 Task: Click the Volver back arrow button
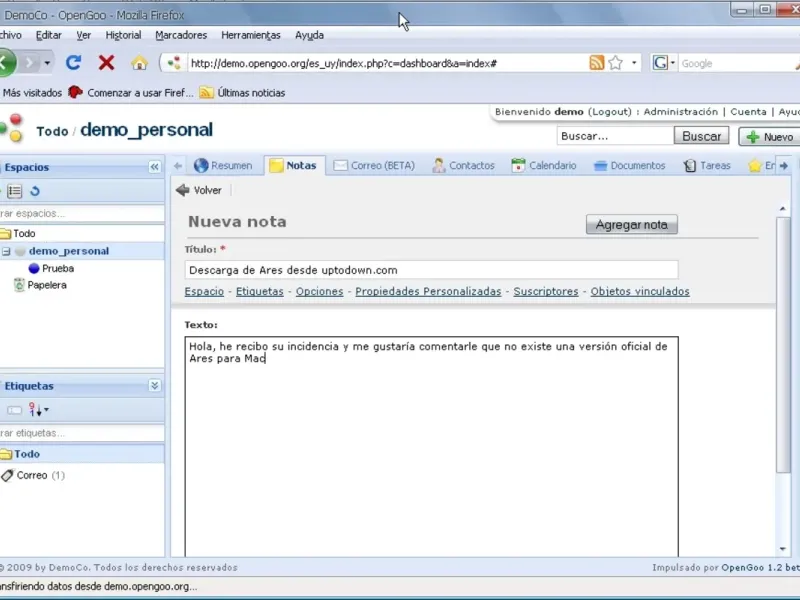tap(198, 190)
